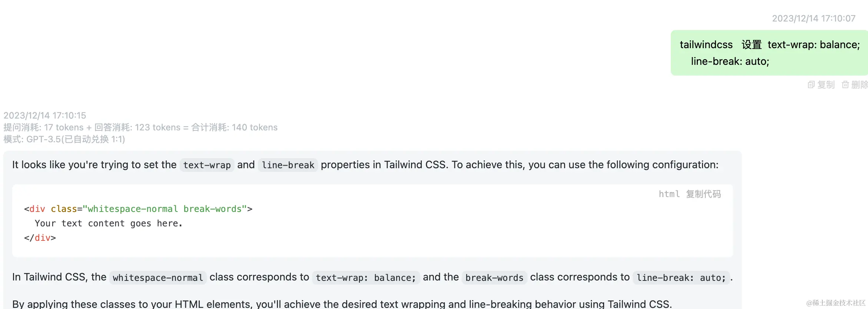Screen dimensions: 868x309
Task: Click the break-words inline code chip
Action: (494, 278)
